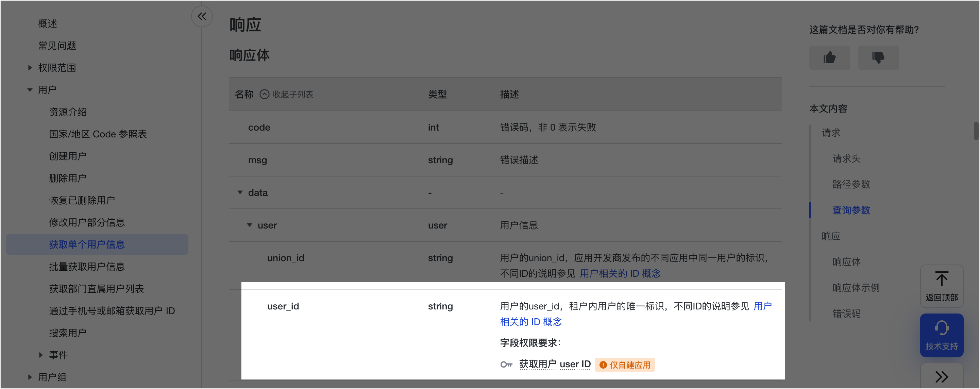The image size is (980, 389).
Task: Click the thumbs-down not helpful icon
Action: [878, 58]
